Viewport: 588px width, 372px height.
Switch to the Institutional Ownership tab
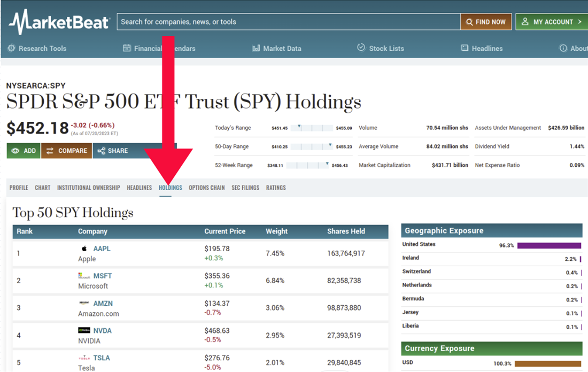point(88,188)
